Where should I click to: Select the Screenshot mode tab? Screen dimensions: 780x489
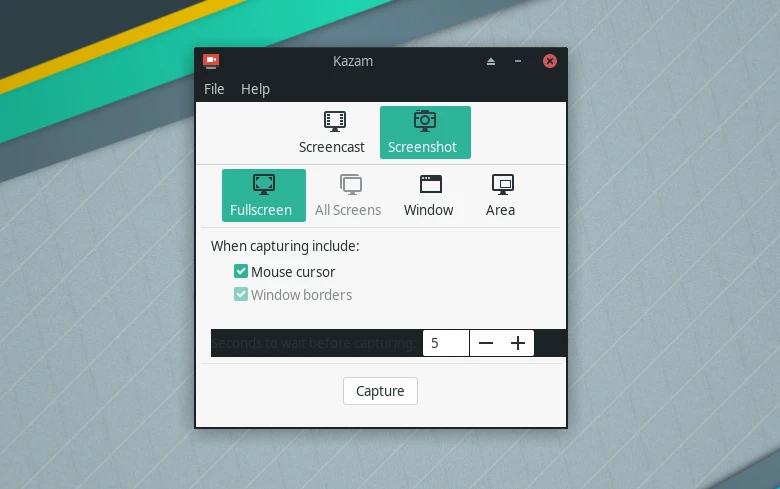coord(425,132)
